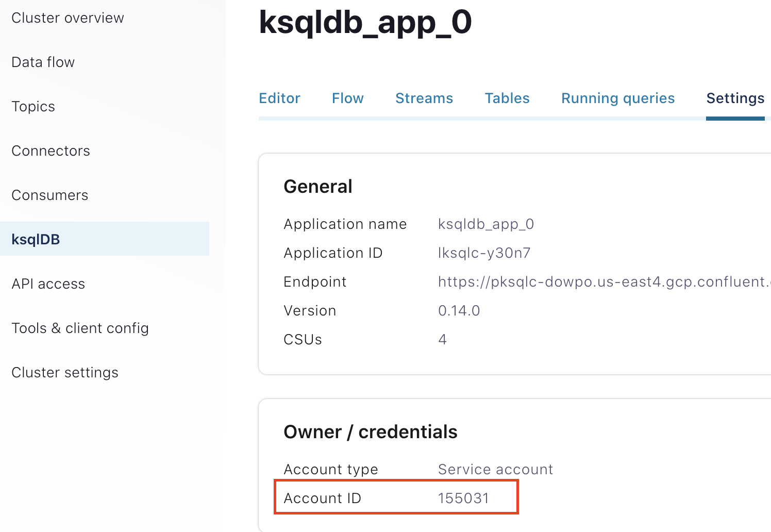
Task: Click application ID lksqlc-y30n7
Action: (484, 253)
